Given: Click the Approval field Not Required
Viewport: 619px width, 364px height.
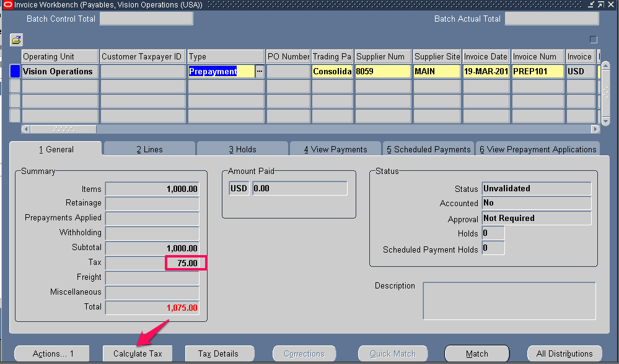Looking at the screenshot, I should tap(537, 218).
